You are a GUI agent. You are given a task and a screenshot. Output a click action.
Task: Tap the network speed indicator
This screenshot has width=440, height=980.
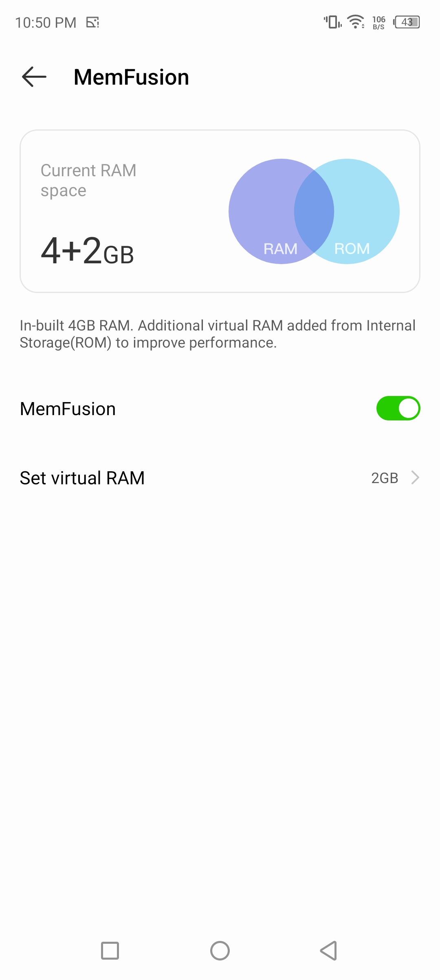pos(378,23)
